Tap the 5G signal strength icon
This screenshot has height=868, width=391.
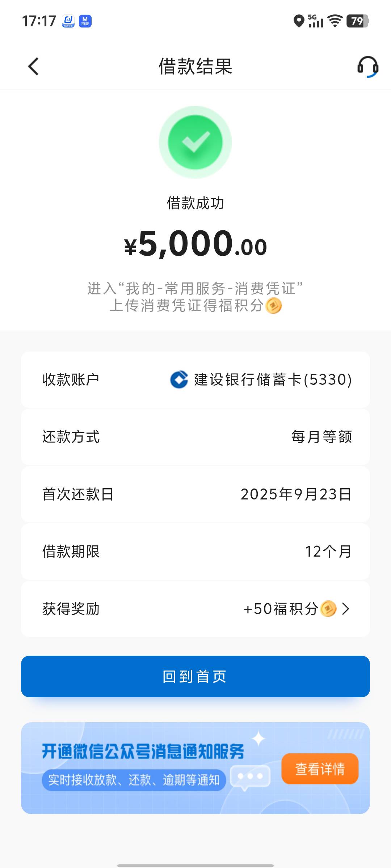coord(316,21)
